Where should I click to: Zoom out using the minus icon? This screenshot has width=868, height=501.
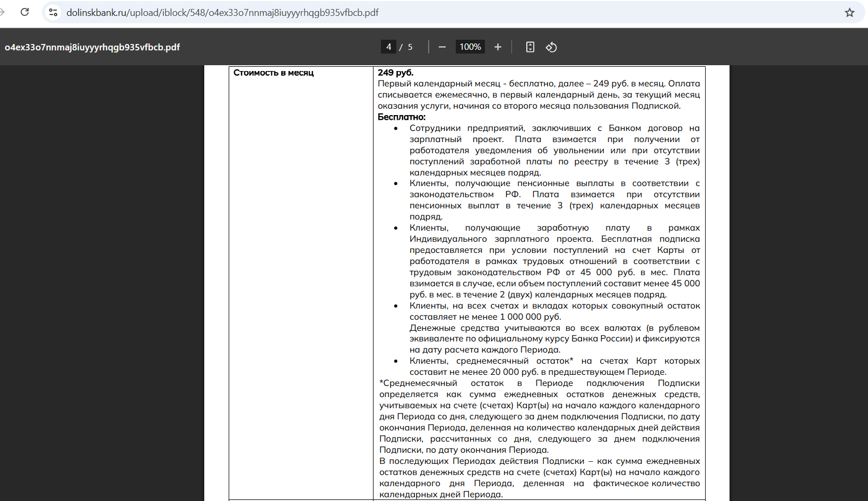click(x=442, y=47)
